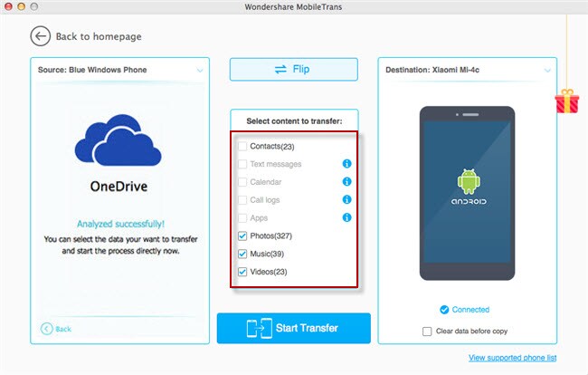Click 'Wondershare MobileTrans' window title
Screen dimensions: 588x375
click(293, 6)
